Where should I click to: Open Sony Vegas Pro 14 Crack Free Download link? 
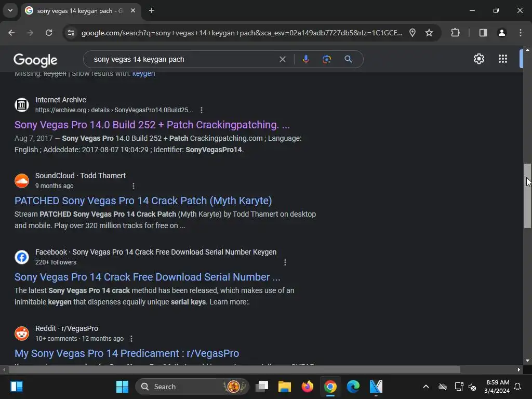tap(147, 277)
